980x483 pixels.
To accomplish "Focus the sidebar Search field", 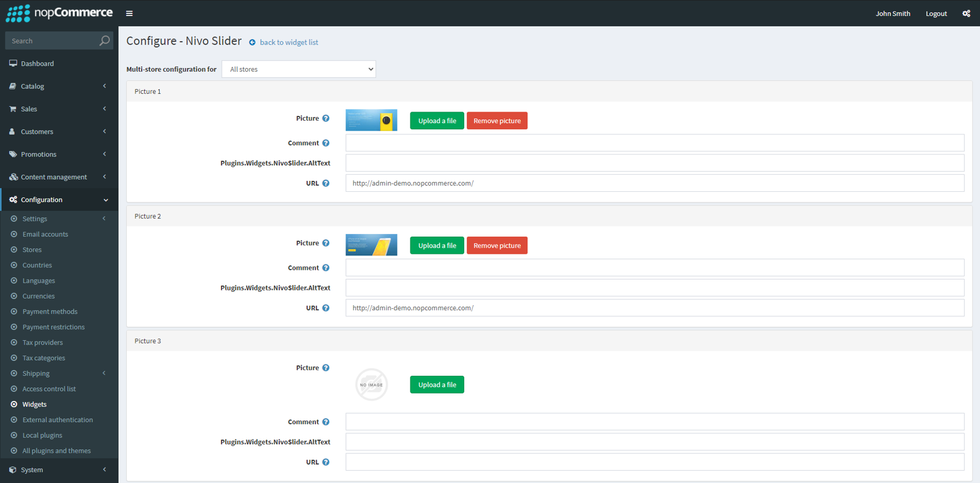I will coord(52,40).
